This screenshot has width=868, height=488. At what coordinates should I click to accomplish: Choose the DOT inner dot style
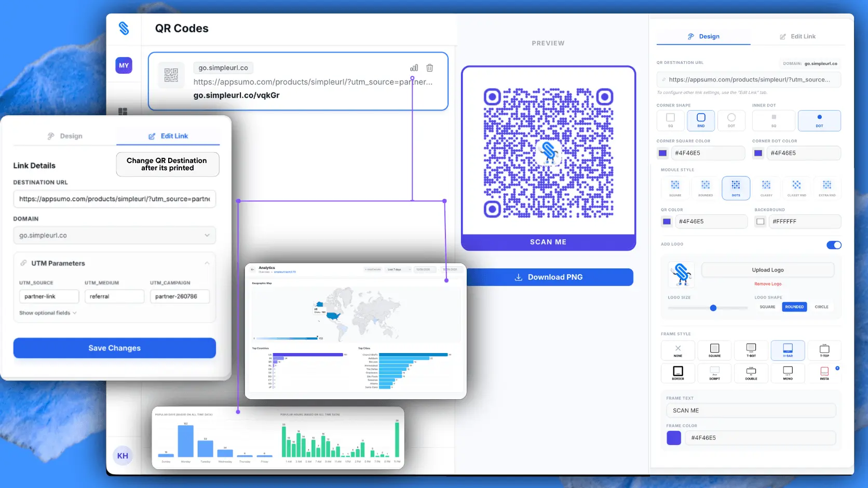click(819, 120)
